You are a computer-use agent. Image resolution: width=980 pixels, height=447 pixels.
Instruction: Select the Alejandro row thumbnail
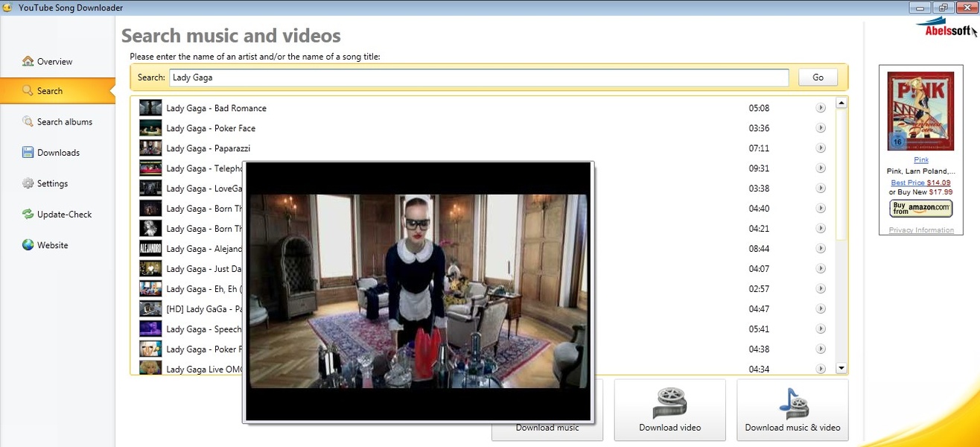pos(150,249)
